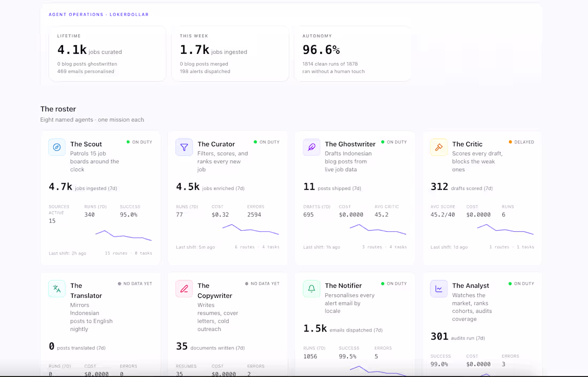Click The Notifier runs 1056 value
The height and width of the screenshot is (377, 588).
(310, 356)
